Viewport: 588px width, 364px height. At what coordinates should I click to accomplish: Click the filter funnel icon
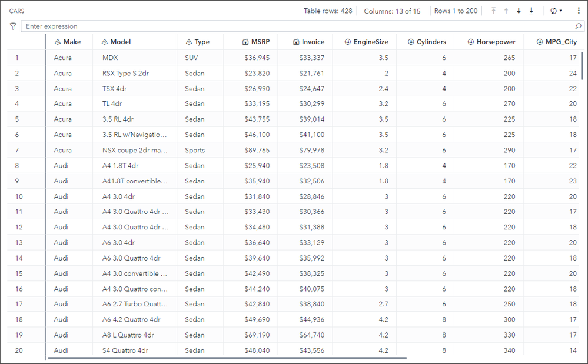click(x=13, y=26)
